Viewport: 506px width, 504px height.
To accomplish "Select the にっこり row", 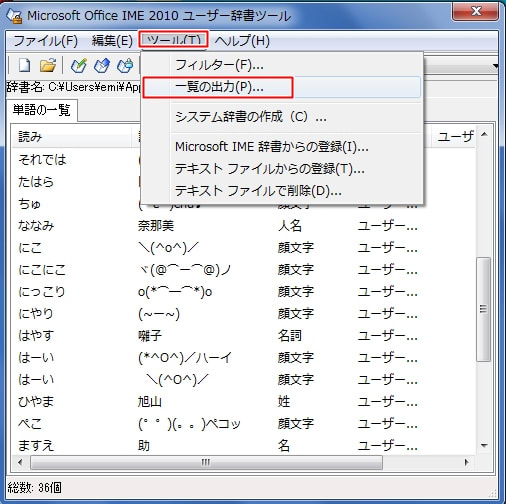I will click(42, 292).
